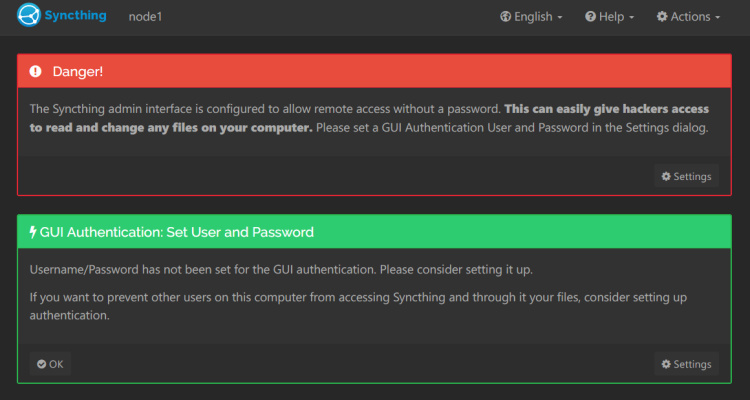750x400 pixels.
Task: Open Settings from the Danger panel
Action: [686, 177]
